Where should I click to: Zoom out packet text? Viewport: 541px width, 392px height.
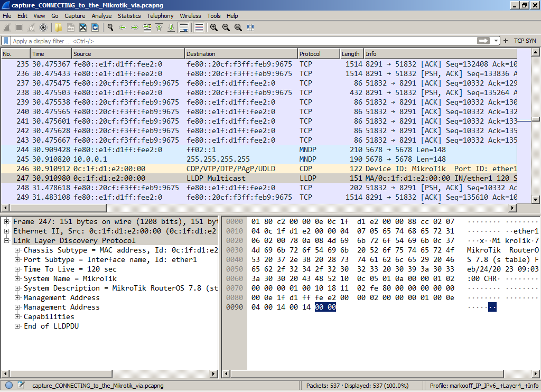pyautogui.click(x=226, y=27)
